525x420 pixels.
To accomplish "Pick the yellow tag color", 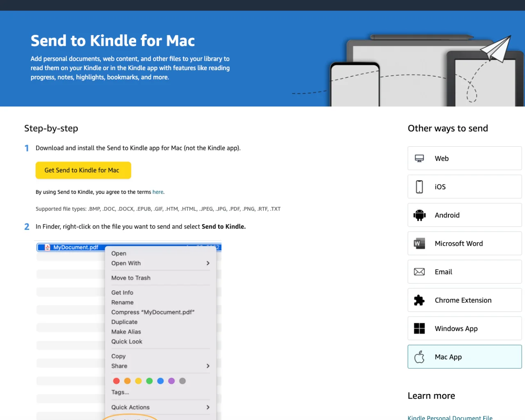I will tap(139, 381).
